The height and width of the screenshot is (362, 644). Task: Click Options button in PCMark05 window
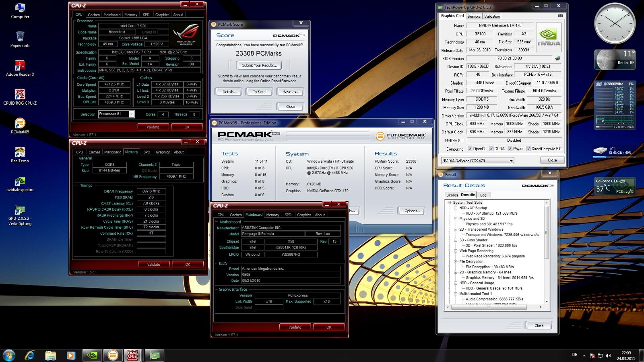(x=412, y=211)
